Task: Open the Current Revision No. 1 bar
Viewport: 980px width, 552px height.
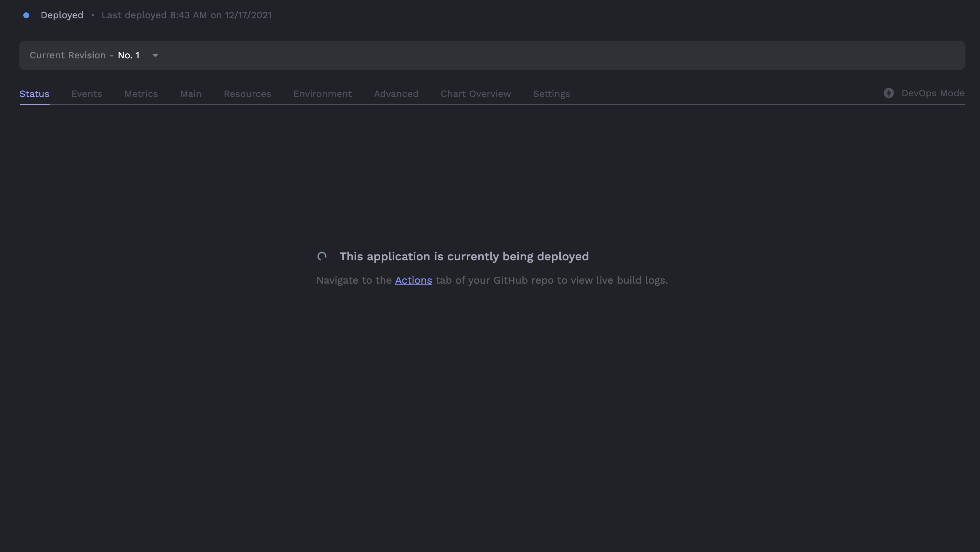Action: coord(492,55)
